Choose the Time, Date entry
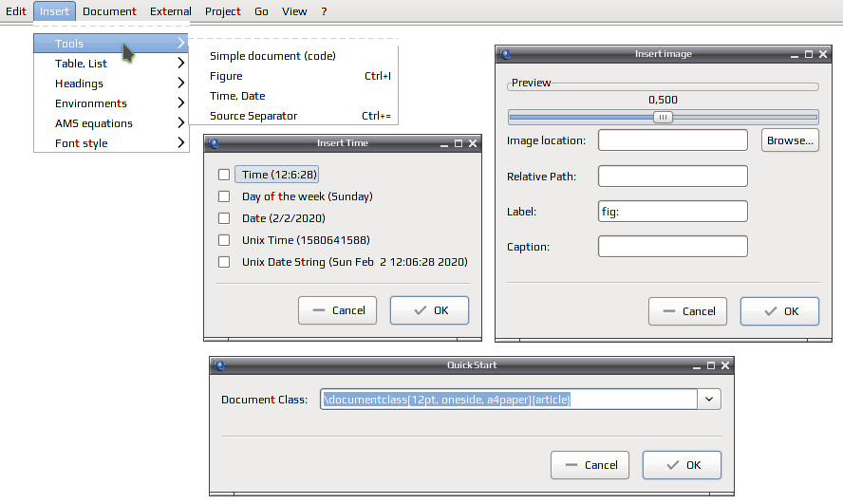This screenshot has width=843, height=504. 293,96
